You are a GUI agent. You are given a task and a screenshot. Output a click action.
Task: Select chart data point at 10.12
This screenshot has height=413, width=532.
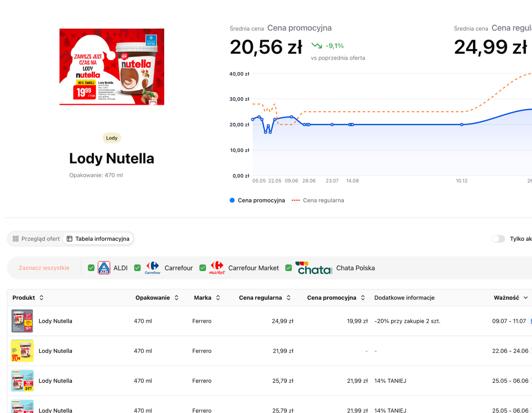tap(462, 125)
